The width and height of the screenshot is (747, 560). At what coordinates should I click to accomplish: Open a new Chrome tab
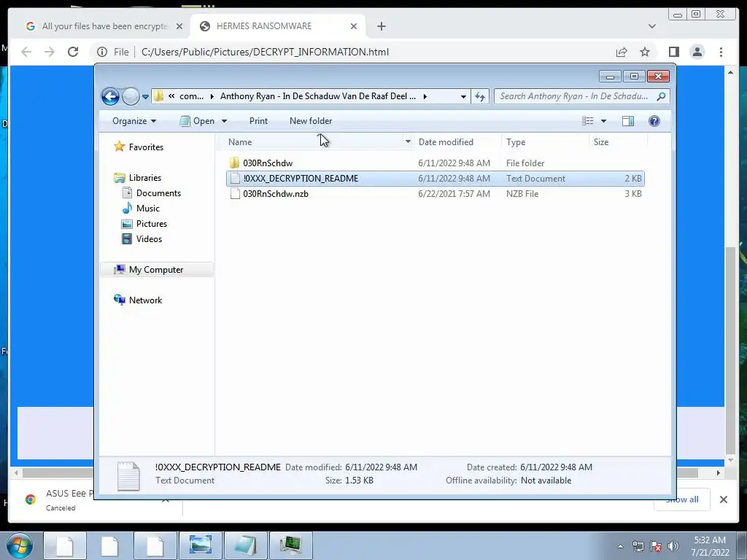[x=381, y=26]
